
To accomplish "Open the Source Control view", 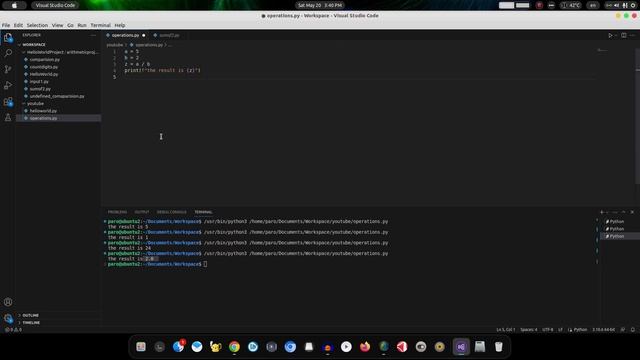I will pos(8,69).
